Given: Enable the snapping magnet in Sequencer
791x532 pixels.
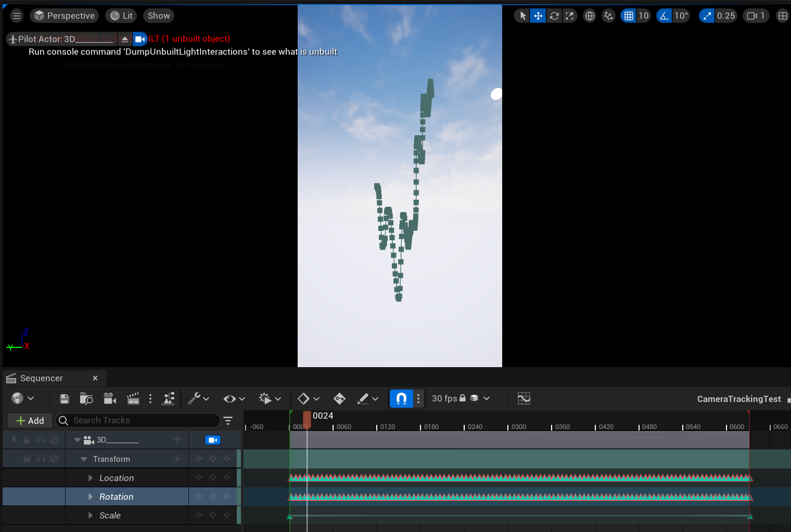Looking at the screenshot, I should [x=401, y=398].
